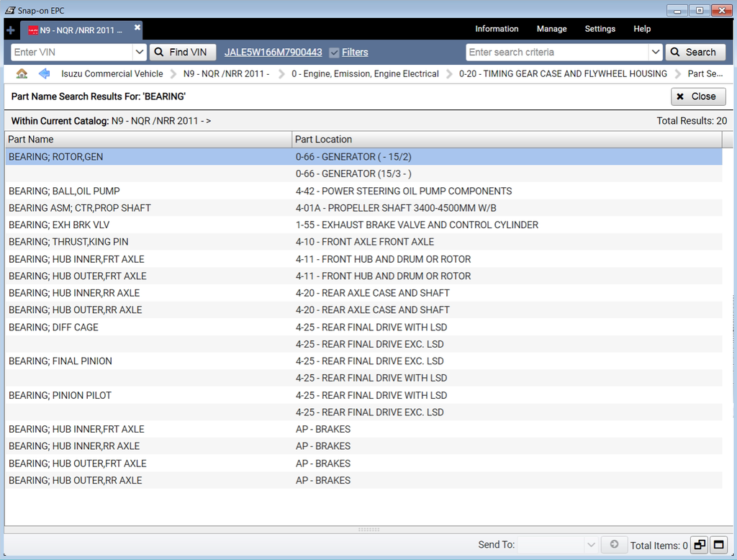Viewport: 737px width, 560px height.
Task: Open the Send To dropdown
Action: click(x=558, y=545)
